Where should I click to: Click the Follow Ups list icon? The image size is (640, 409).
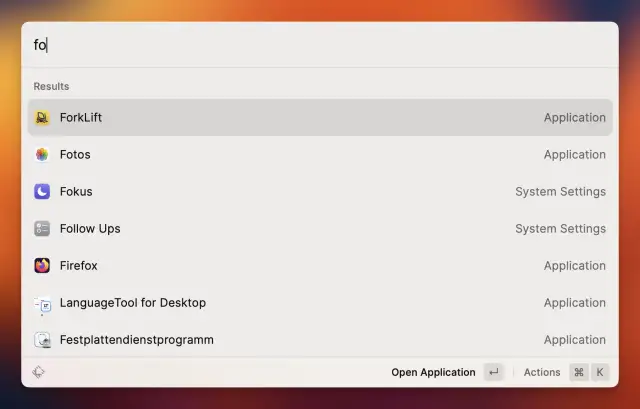(42, 229)
